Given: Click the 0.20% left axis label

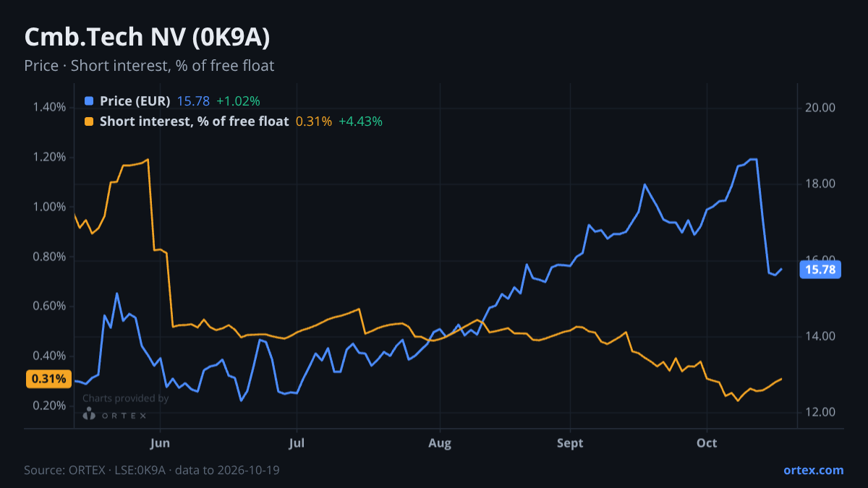Looking at the screenshot, I should 49,406.
